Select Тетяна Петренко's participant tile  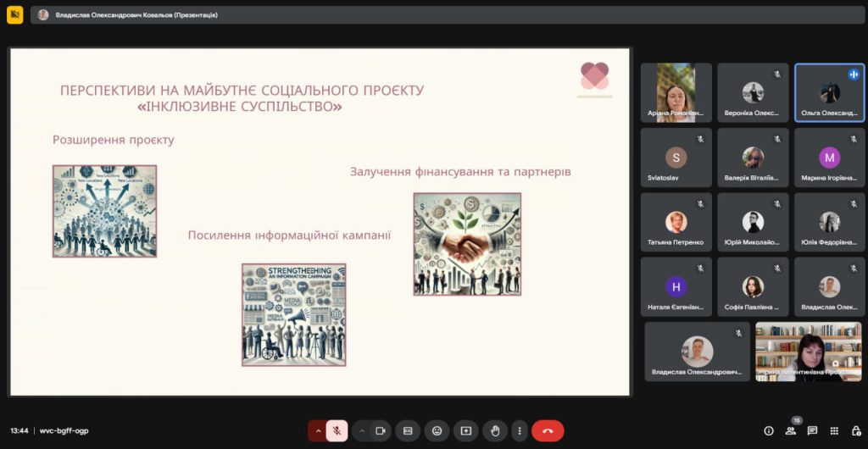(676, 223)
